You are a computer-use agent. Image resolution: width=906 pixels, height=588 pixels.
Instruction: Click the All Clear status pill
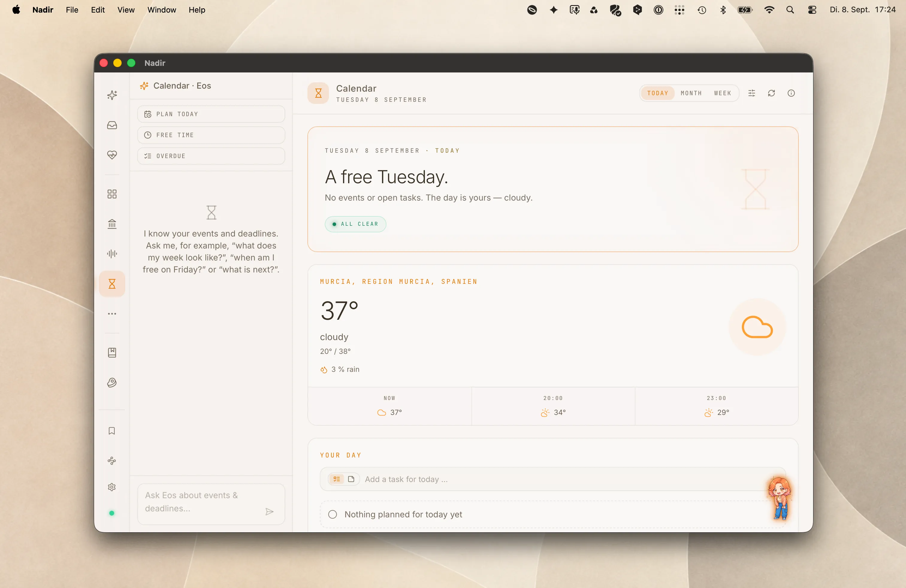coord(356,224)
